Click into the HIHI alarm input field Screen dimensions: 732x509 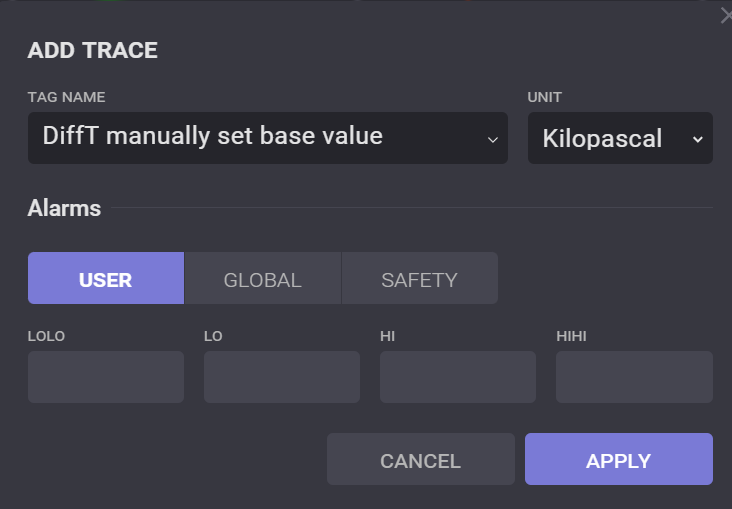[x=634, y=377]
